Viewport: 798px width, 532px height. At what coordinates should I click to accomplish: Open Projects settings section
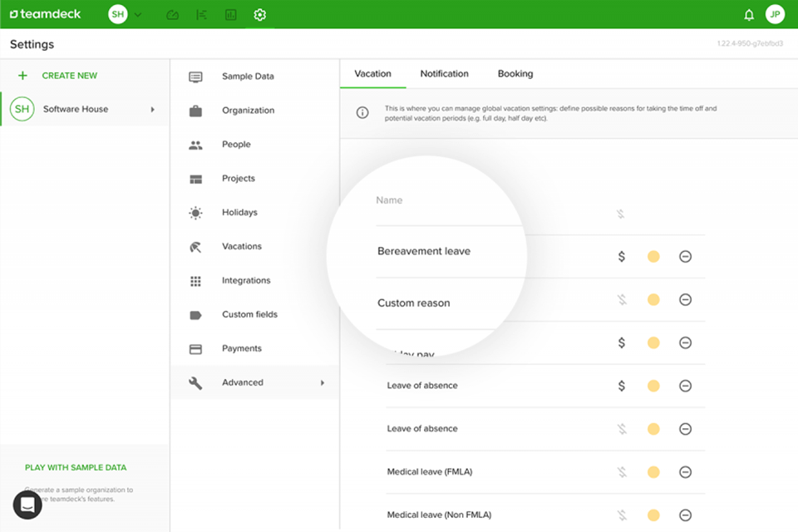pyautogui.click(x=255, y=179)
